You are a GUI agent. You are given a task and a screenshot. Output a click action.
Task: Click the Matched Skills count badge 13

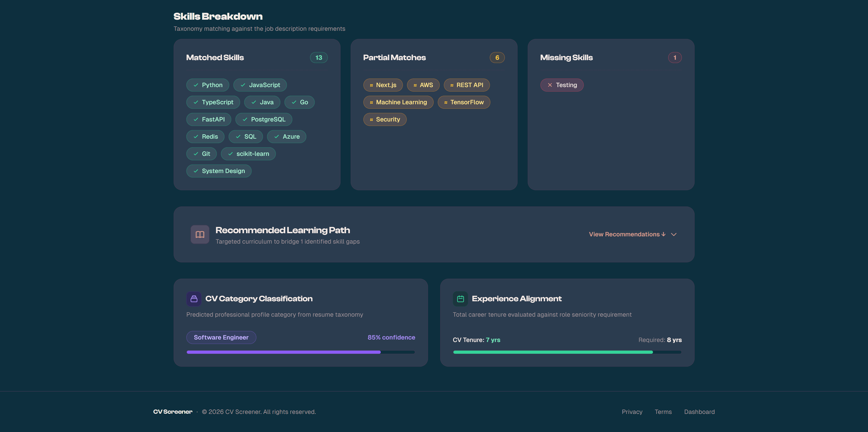click(x=318, y=58)
